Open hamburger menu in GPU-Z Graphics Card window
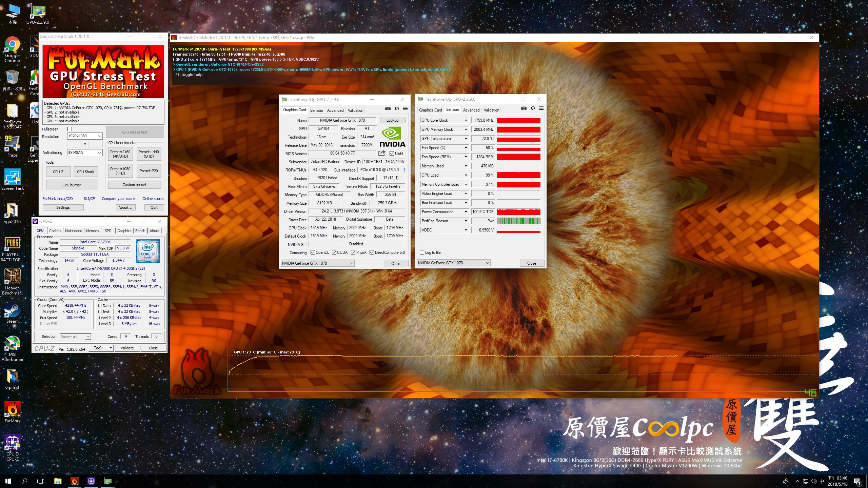Viewport: 868px width, 488px height. pyautogui.click(x=405, y=109)
